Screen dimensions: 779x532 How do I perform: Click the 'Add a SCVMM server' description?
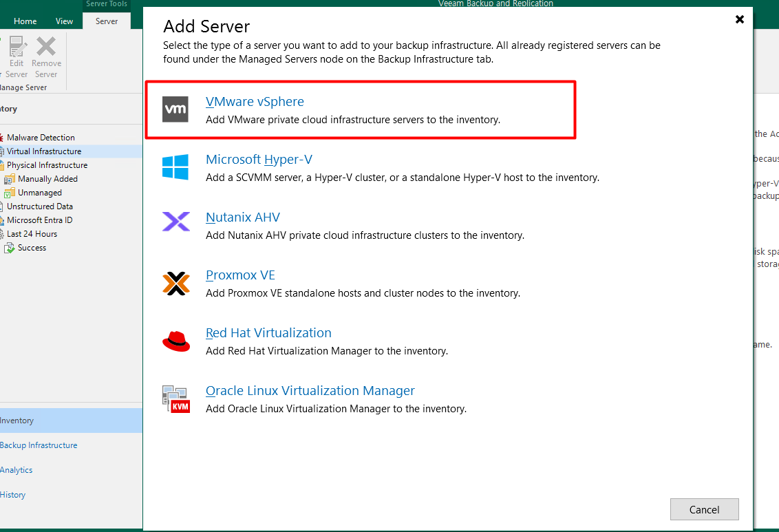pos(403,178)
